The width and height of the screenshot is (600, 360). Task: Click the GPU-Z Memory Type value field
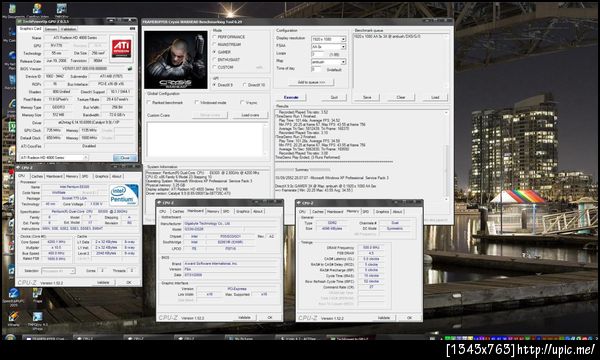[x=59, y=108]
